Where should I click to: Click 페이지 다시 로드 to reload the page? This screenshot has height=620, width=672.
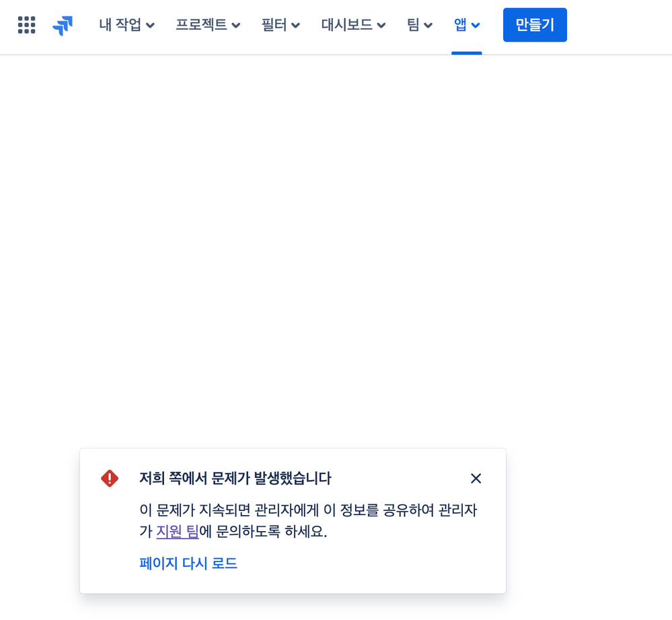pos(188,563)
